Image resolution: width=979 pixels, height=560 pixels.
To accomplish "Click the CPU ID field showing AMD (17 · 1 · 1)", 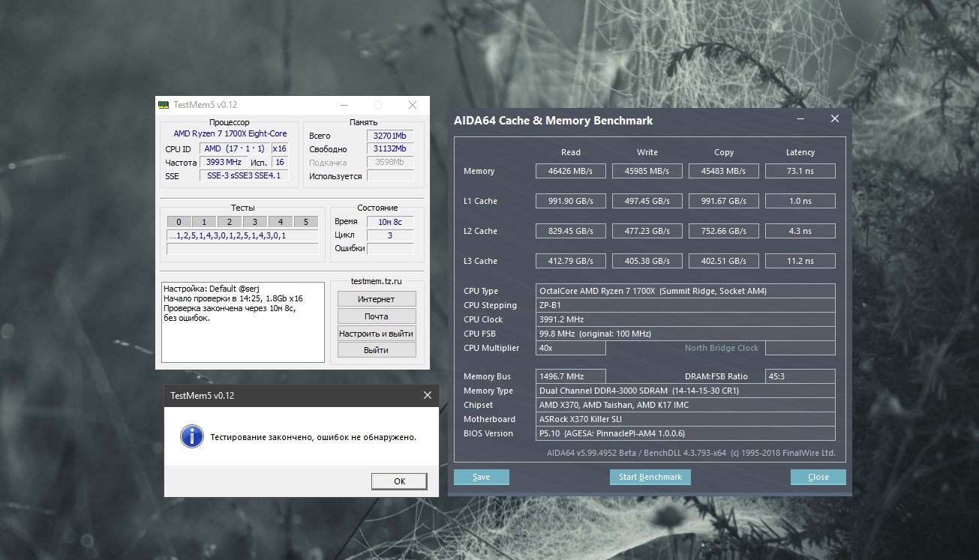I will 234,148.
